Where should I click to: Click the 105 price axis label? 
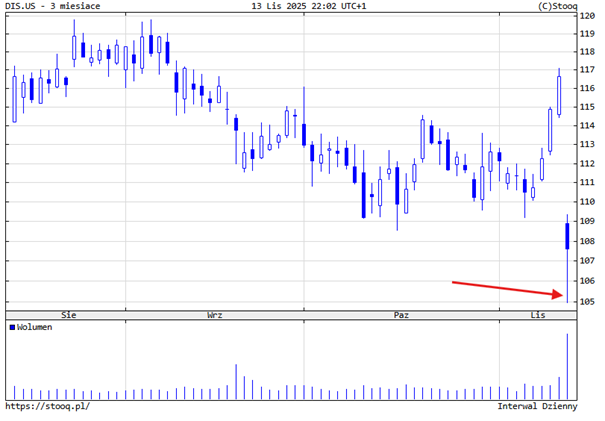588,301
